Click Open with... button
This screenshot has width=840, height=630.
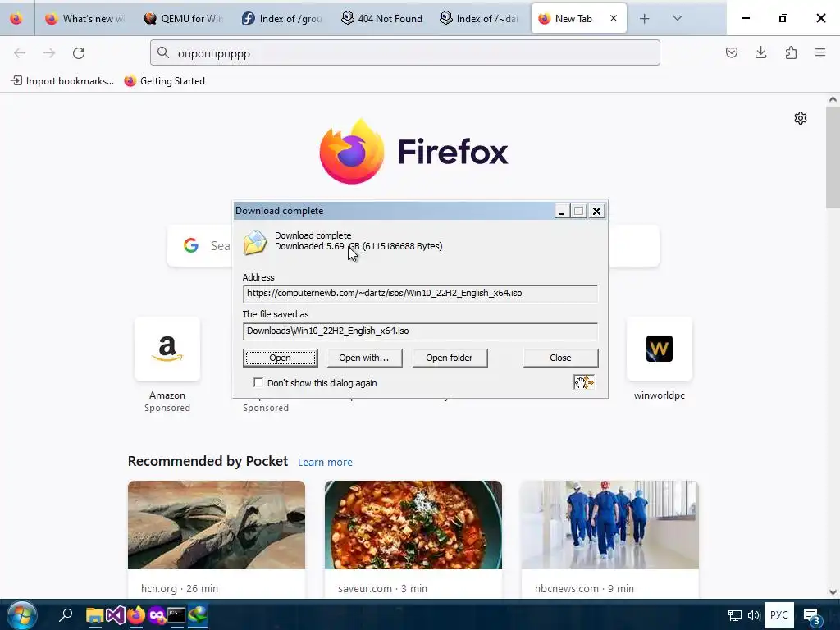[x=363, y=358]
